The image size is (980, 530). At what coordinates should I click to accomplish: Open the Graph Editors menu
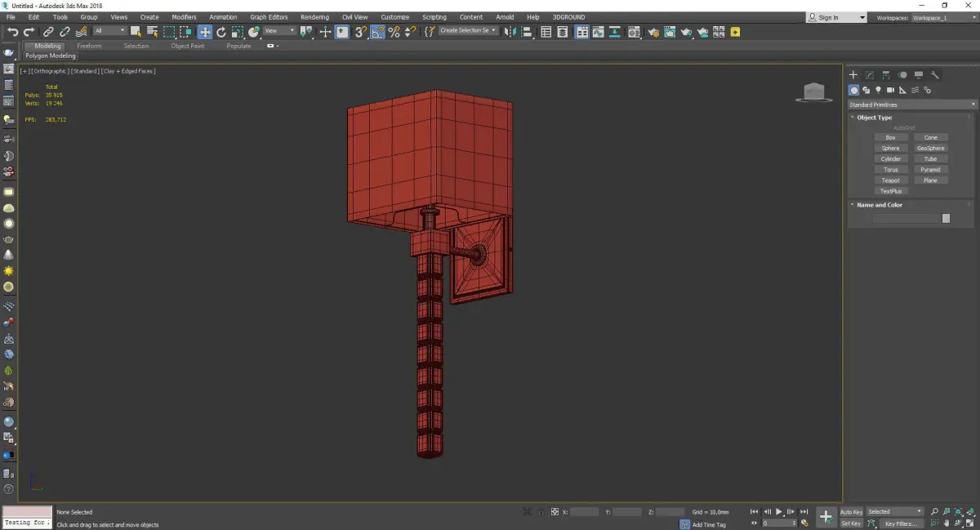pyautogui.click(x=269, y=17)
